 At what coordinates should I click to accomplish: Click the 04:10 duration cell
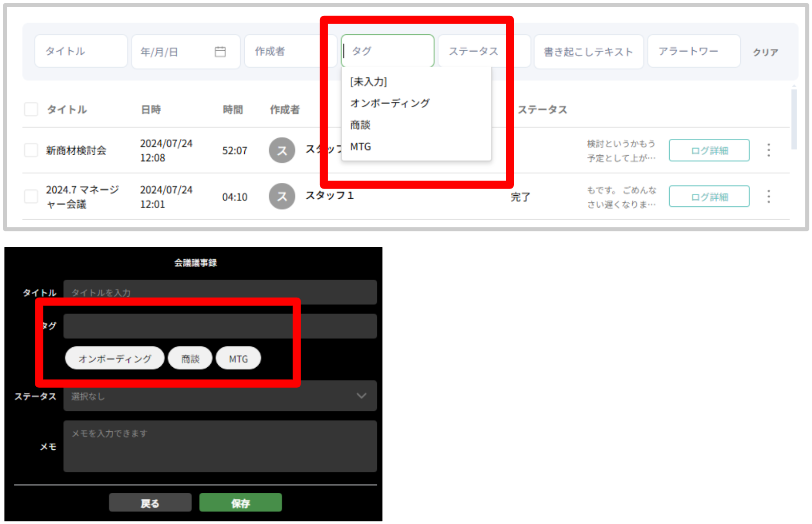tap(235, 197)
